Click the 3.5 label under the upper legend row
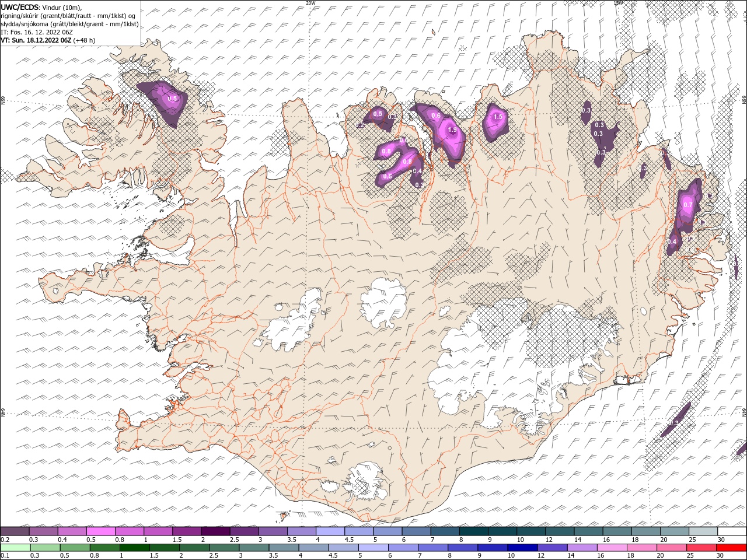This screenshot has width=747, height=560. [292, 540]
